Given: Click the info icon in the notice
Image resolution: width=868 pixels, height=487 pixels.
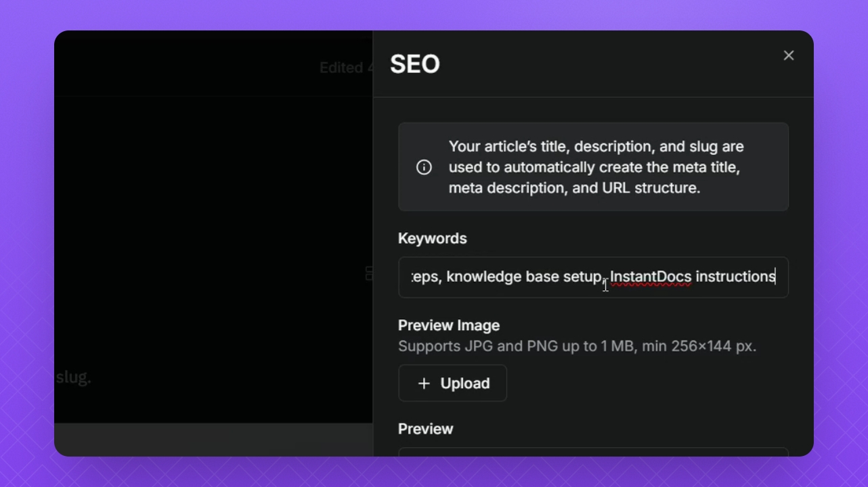Looking at the screenshot, I should 424,167.
